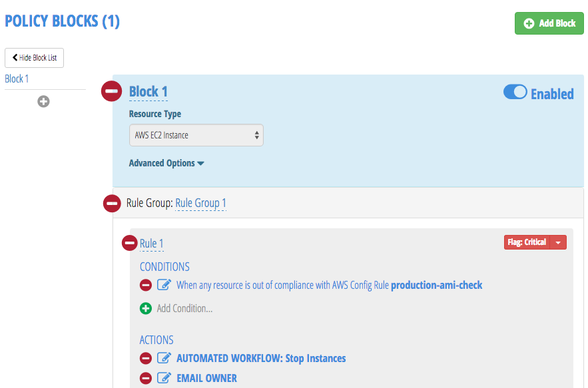Delete the production-ami-check condition via minus icon
The width and height of the screenshot is (588, 388).
tap(145, 284)
